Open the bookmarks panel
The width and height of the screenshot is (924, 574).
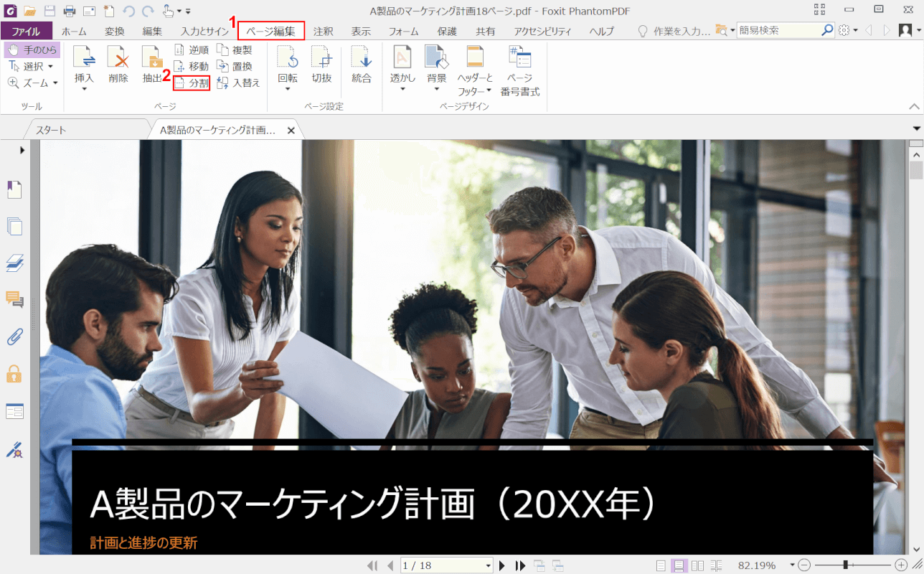coord(14,189)
